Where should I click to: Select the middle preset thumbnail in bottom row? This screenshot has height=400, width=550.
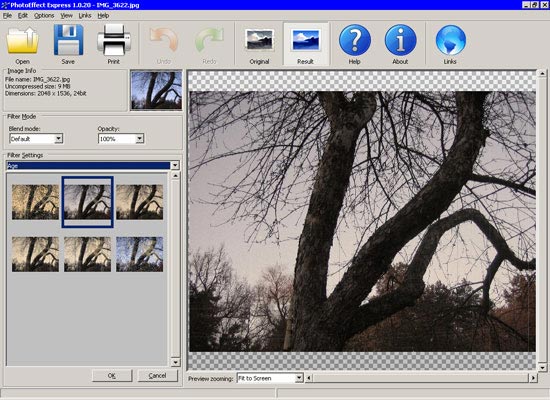[87, 254]
